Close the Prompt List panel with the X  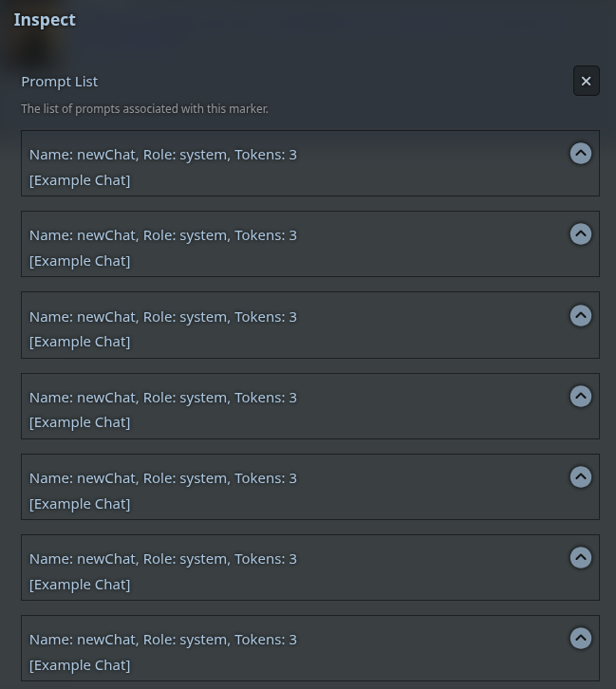587,81
